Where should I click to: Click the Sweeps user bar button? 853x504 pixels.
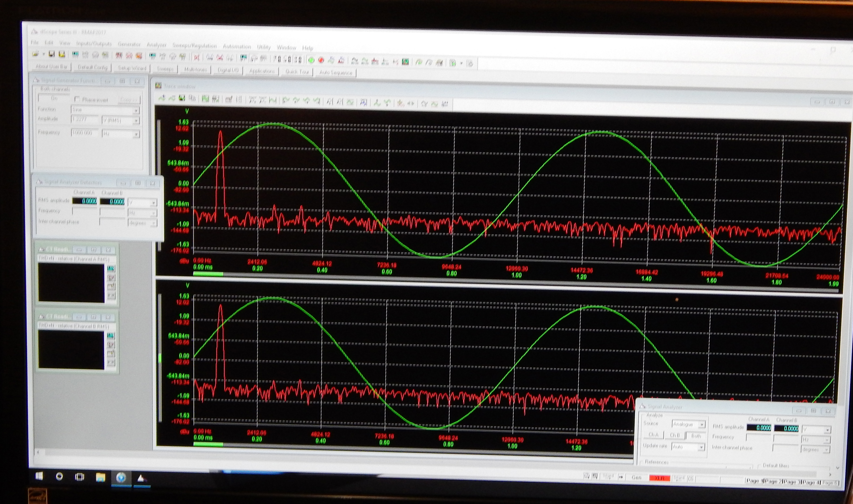coord(165,69)
